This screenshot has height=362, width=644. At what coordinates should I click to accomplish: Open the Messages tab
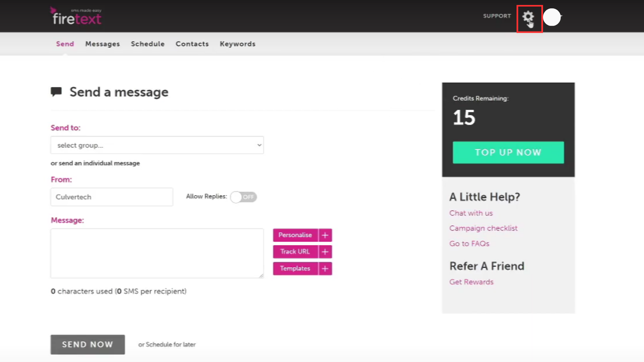[102, 44]
